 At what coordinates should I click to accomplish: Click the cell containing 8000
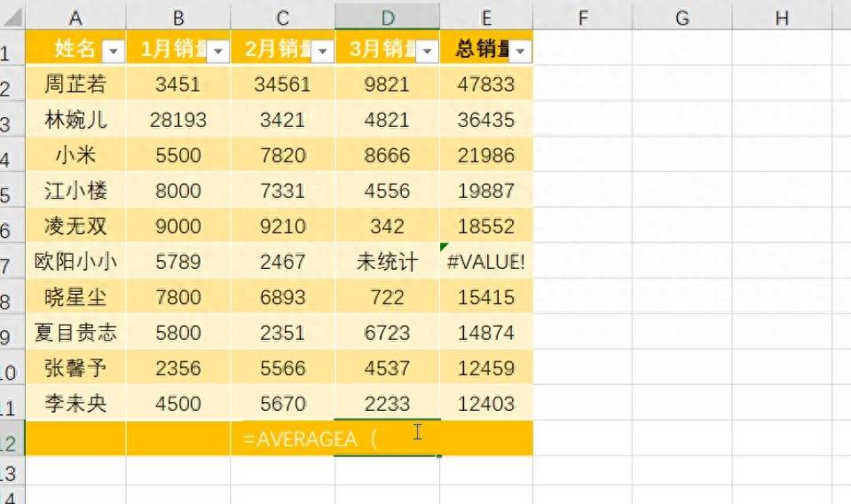tap(178, 191)
